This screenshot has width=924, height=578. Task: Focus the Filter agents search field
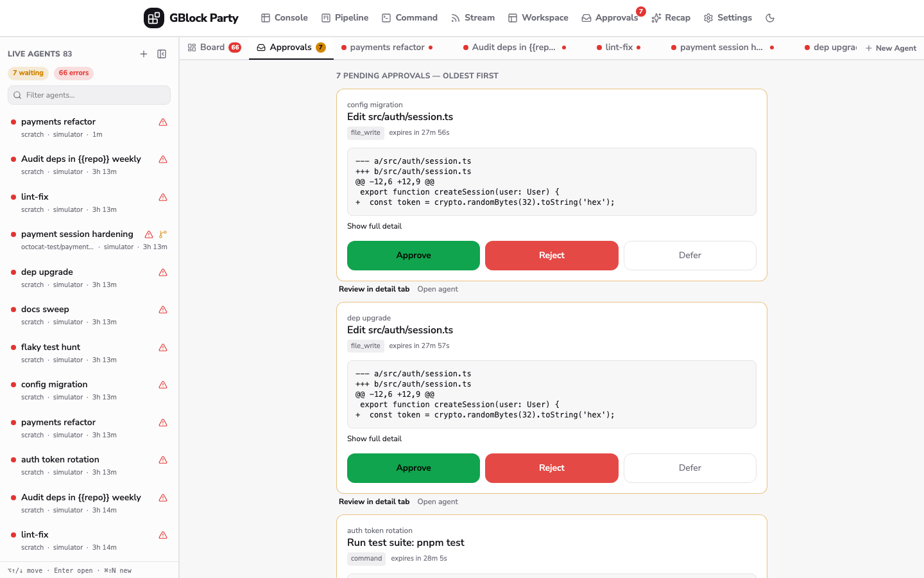click(x=89, y=95)
